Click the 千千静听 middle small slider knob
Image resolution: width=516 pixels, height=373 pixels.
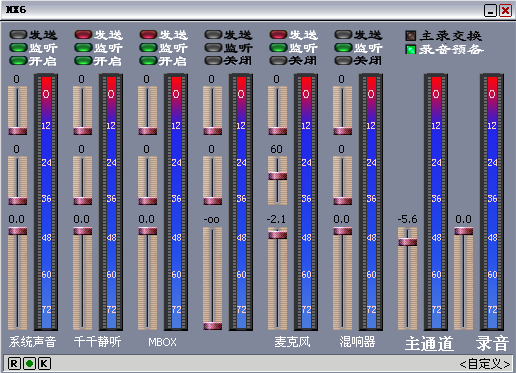83,201
